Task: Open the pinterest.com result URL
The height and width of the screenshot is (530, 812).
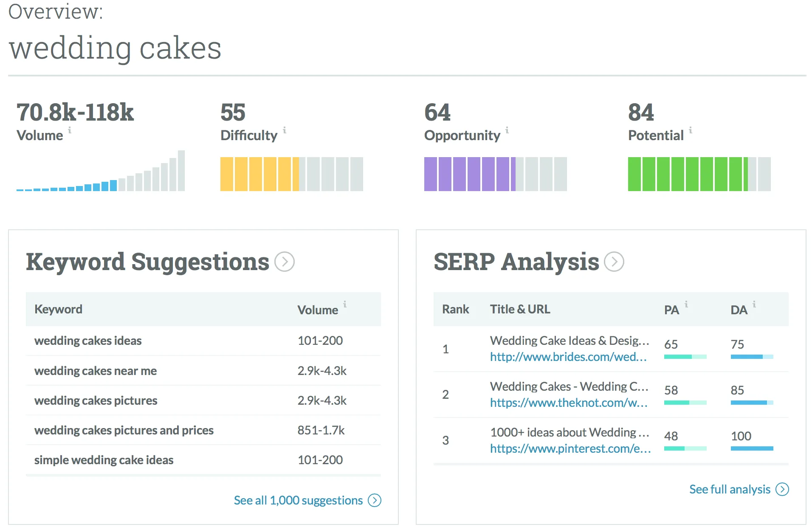Action: (x=570, y=448)
